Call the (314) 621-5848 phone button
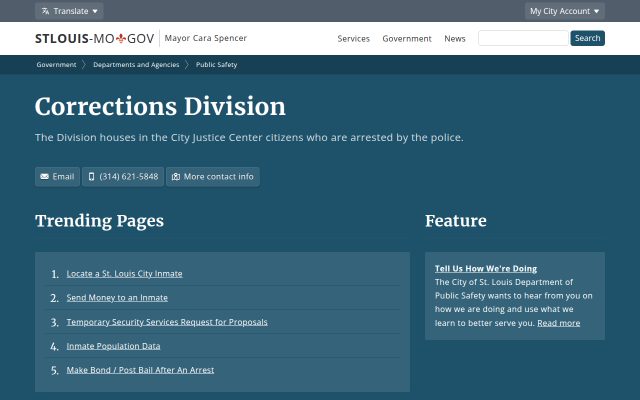Viewport: 640px width, 400px height. point(123,176)
